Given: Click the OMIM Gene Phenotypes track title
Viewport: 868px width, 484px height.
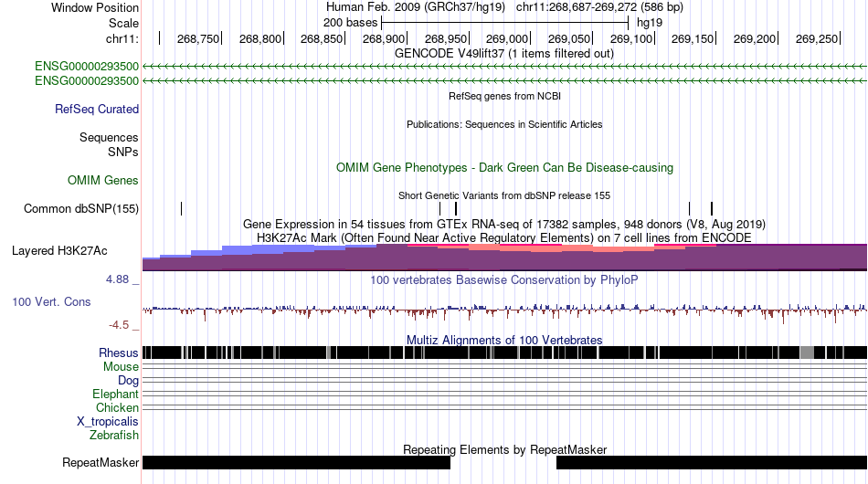Looking at the screenshot, I should tap(505, 168).
